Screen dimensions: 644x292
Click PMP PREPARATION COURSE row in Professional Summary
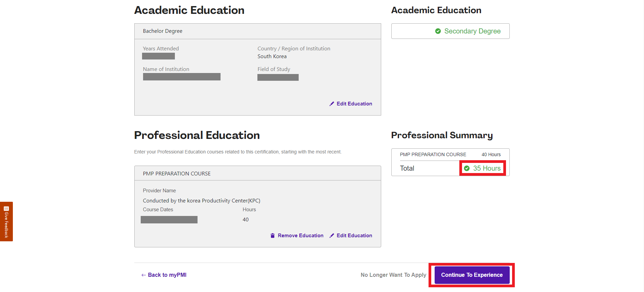click(450, 154)
